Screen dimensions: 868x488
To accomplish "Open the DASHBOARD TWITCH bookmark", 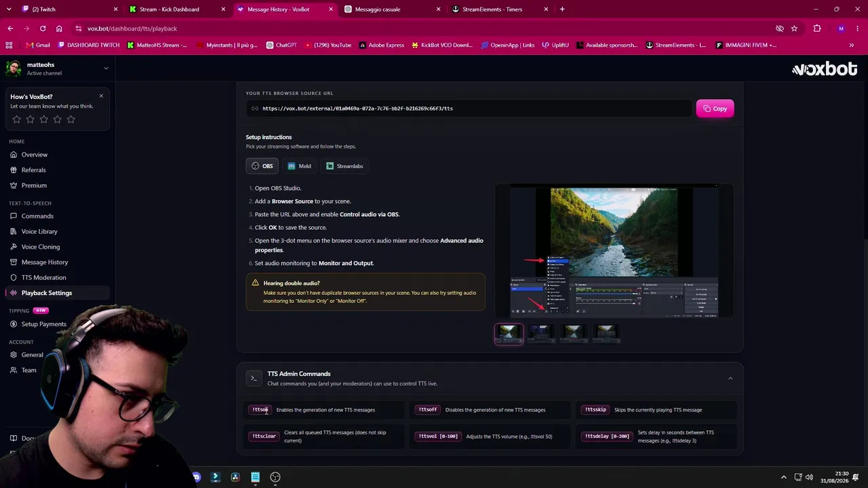I will (x=89, y=45).
